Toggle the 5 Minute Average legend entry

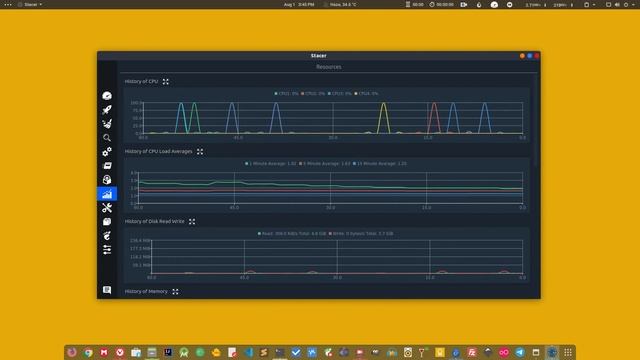pyautogui.click(x=325, y=164)
